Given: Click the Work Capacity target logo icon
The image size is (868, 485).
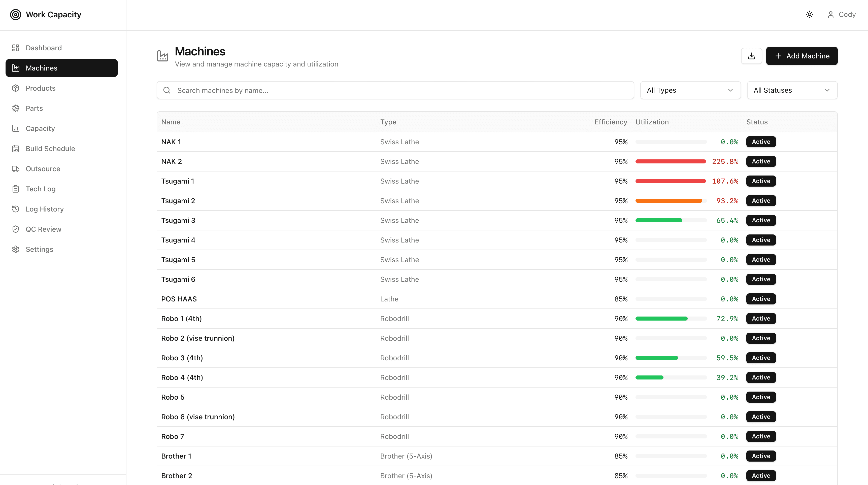Looking at the screenshot, I should pyautogui.click(x=16, y=15).
